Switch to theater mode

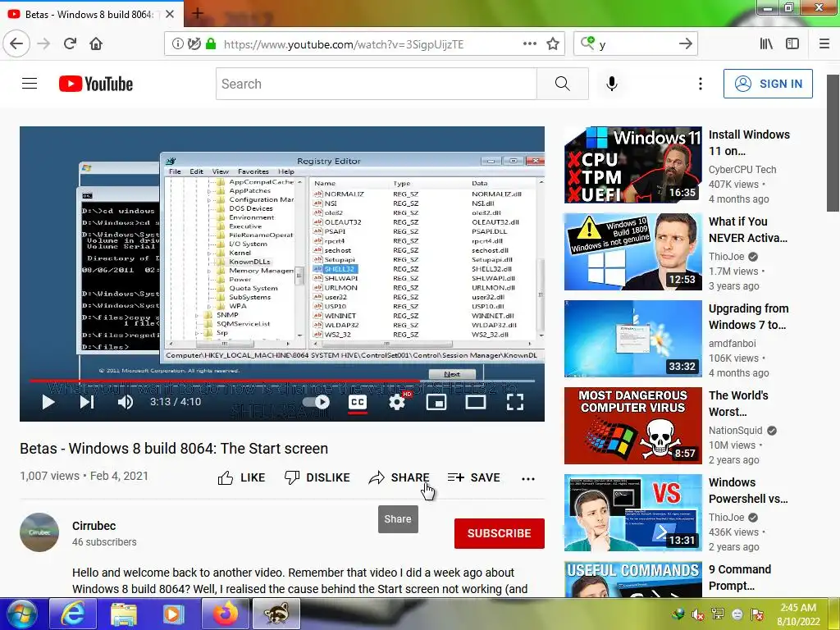pos(475,402)
